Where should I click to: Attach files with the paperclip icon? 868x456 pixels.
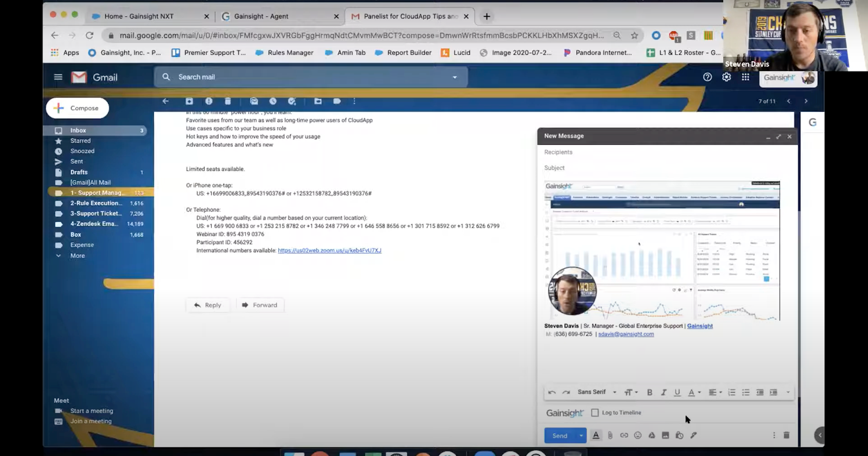tap(610, 435)
